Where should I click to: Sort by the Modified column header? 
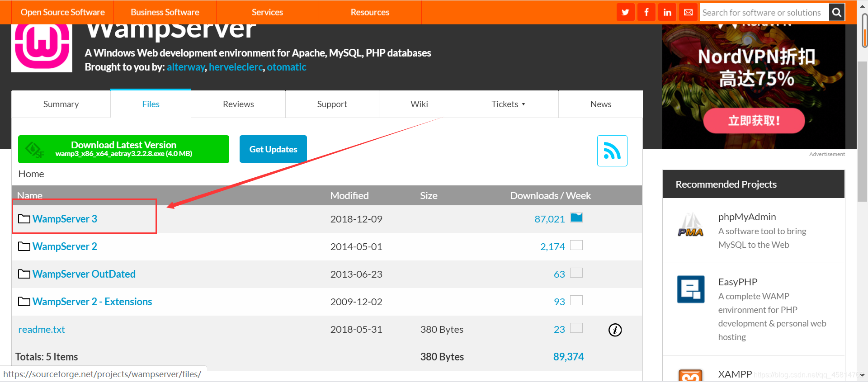click(349, 195)
